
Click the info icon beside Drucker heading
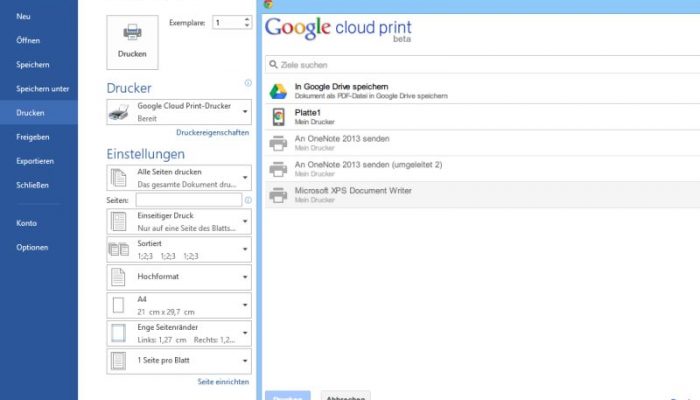248,83
